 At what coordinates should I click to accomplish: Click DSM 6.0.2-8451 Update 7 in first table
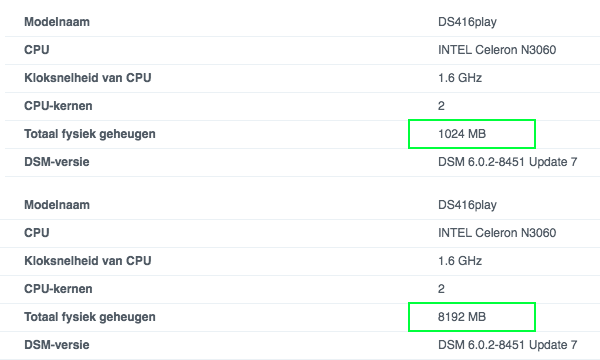pyautogui.click(x=507, y=162)
